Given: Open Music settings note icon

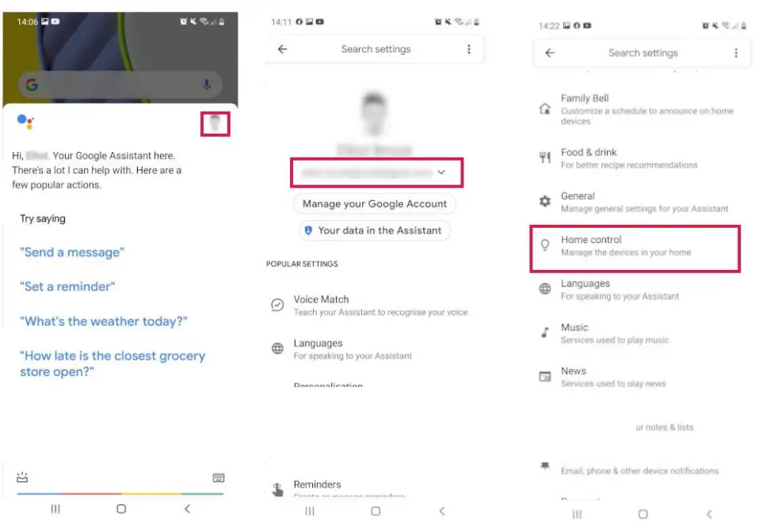Looking at the screenshot, I should point(545,332).
